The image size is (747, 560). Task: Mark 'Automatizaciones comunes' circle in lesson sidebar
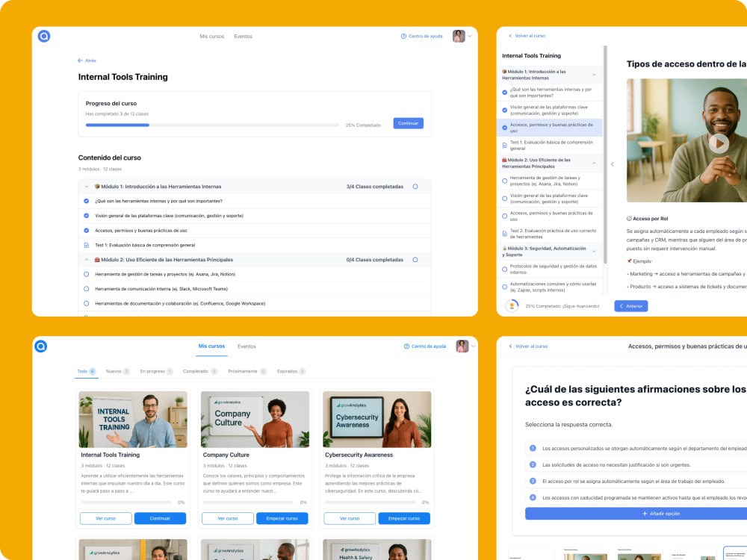(504, 287)
